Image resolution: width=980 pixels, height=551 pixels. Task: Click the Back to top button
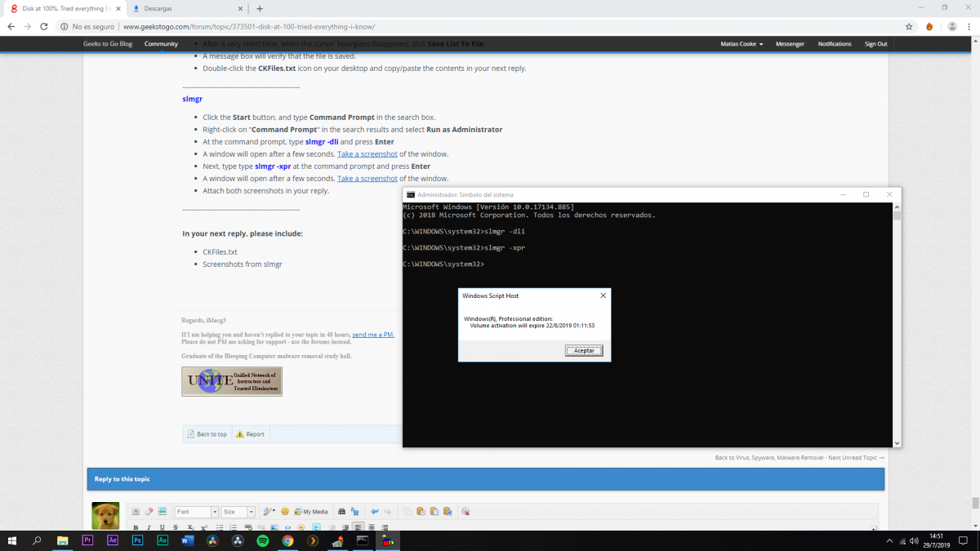[207, 434]
